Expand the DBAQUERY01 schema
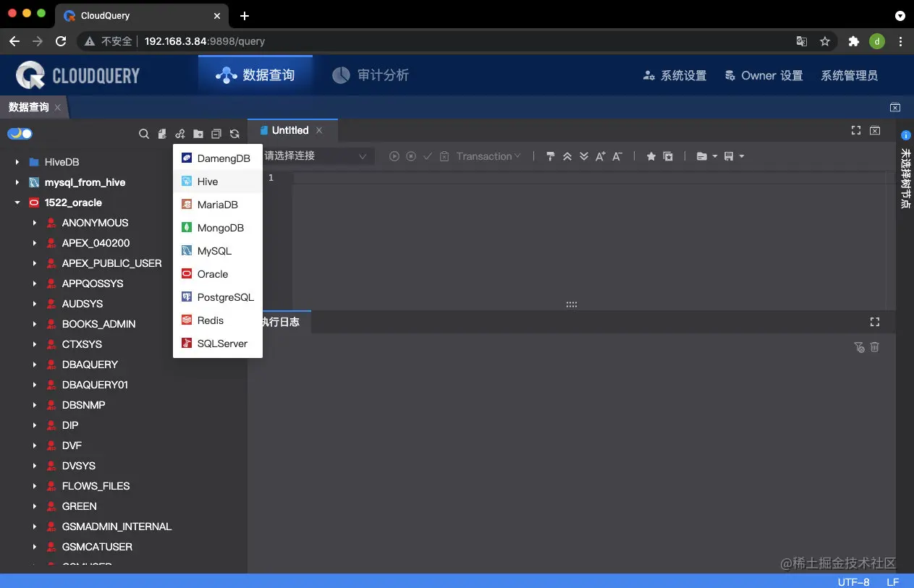 35,385
